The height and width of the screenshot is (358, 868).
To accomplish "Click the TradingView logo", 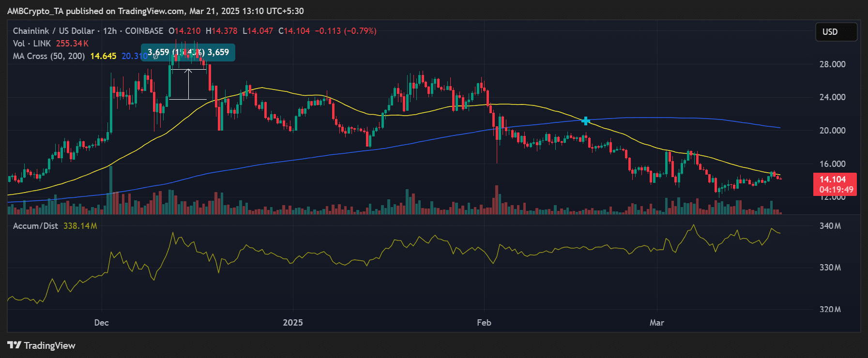I will coord(42,345).
